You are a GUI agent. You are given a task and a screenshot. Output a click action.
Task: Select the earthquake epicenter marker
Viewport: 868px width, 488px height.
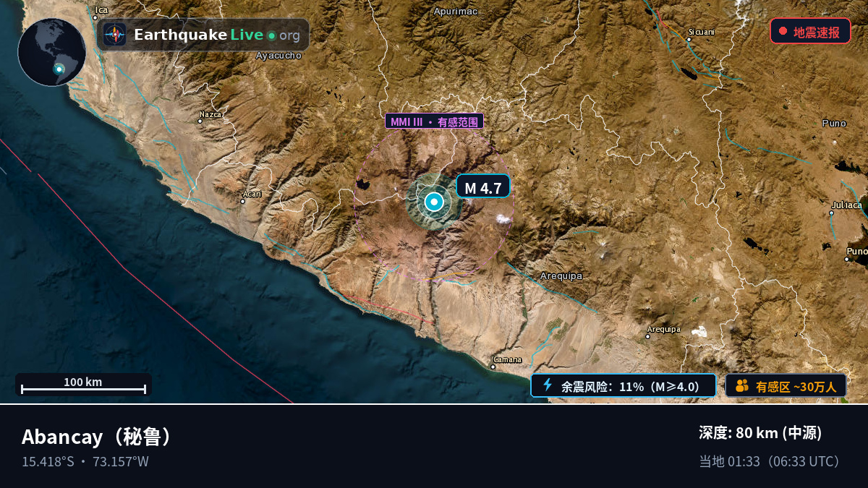click(433, 202)
